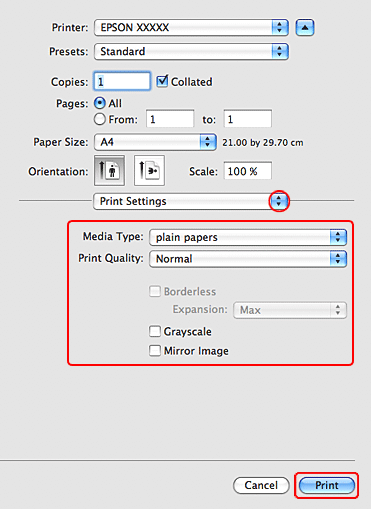The width and height of the screenshot is (371, 509).
Task: Select landscape orientation icon
Action: (149, 170)
